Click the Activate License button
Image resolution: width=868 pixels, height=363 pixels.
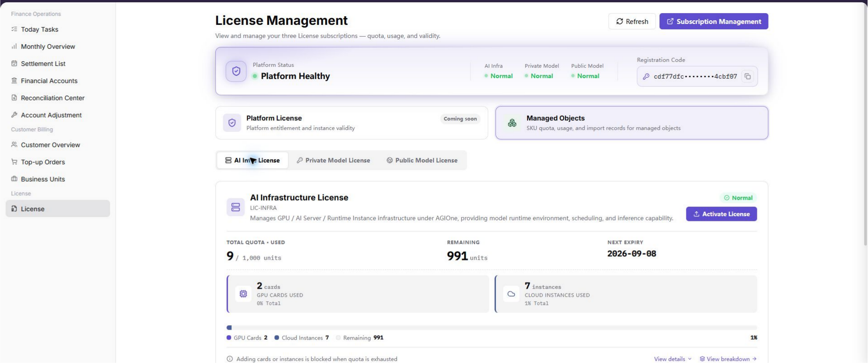tap(722, 214)
